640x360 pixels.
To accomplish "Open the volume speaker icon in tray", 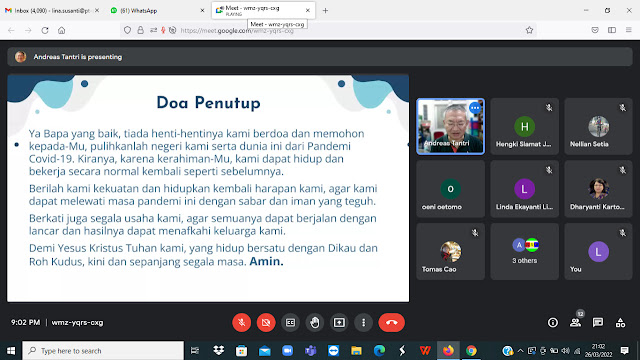I will coord(565,351).
